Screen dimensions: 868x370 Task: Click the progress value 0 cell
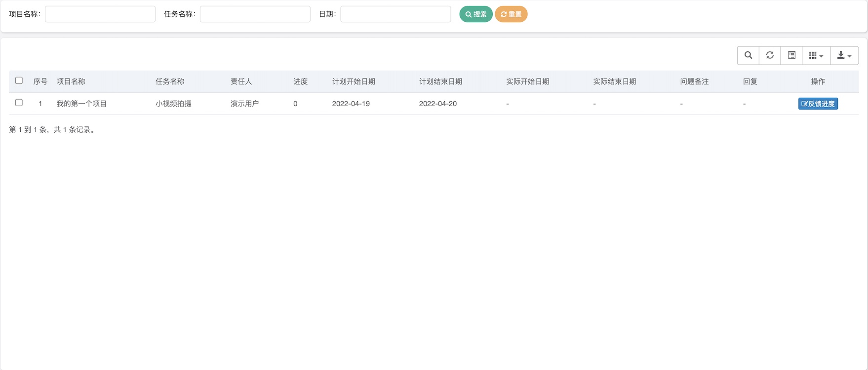295,104
